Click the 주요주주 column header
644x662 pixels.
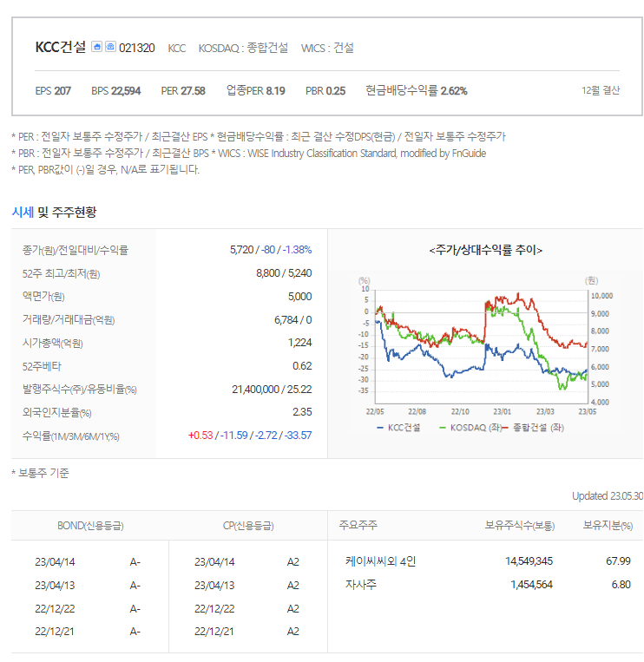(x=358, y=525)
